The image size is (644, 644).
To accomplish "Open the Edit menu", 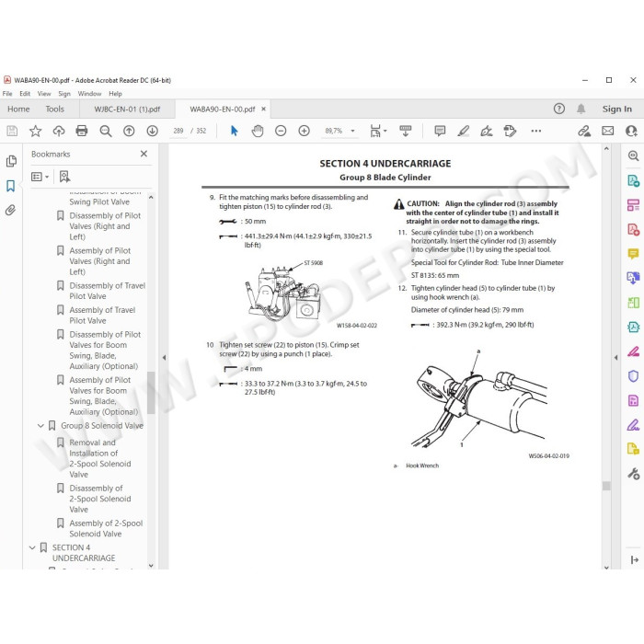I will tap(25, 94).
